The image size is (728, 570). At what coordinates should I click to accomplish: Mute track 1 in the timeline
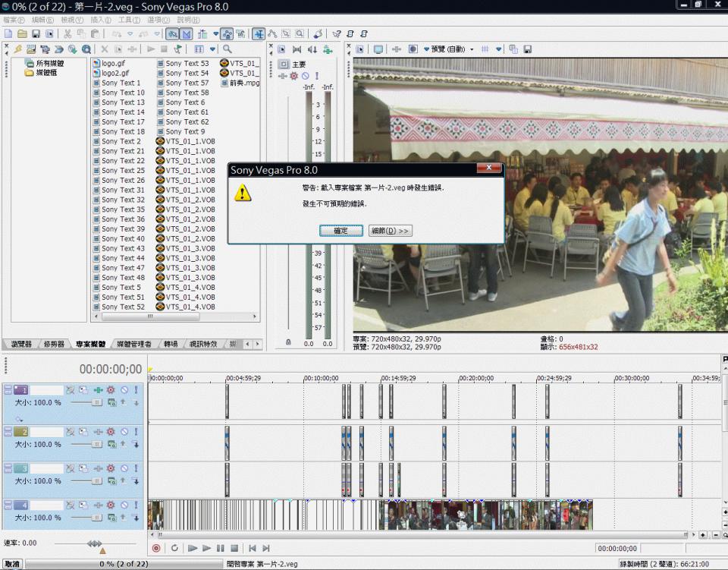click(125, 389)
